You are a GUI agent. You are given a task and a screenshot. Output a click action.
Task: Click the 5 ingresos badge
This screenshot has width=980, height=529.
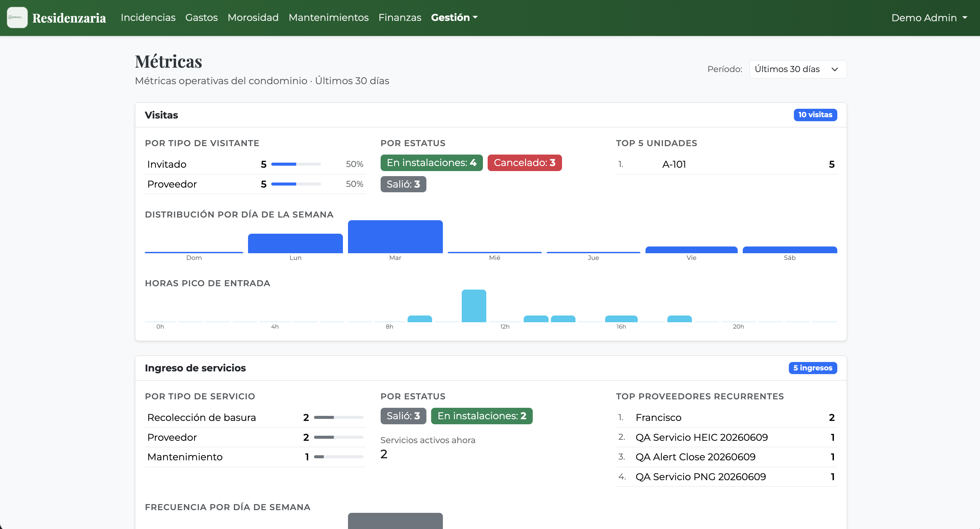coord(813,368)
